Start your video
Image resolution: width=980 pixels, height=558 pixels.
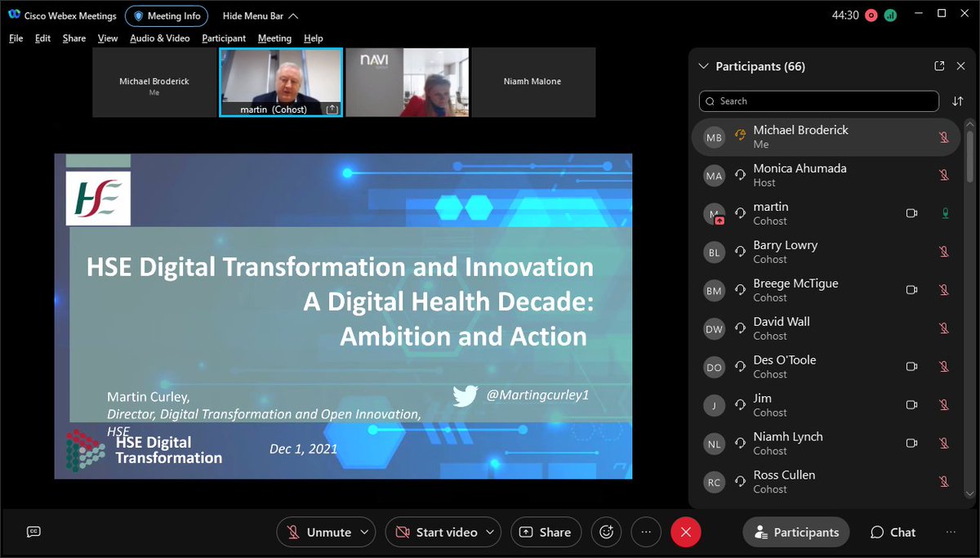[437, 532]
